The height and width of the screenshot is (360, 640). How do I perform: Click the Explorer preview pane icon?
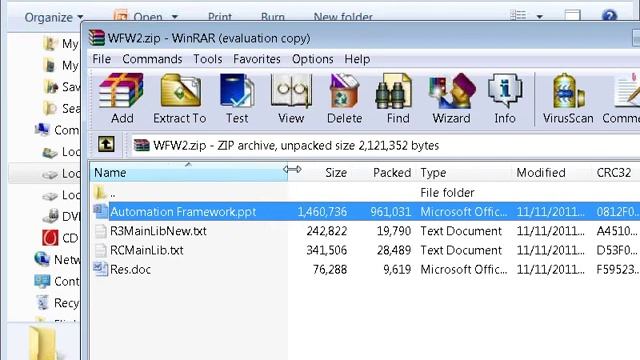573,16
